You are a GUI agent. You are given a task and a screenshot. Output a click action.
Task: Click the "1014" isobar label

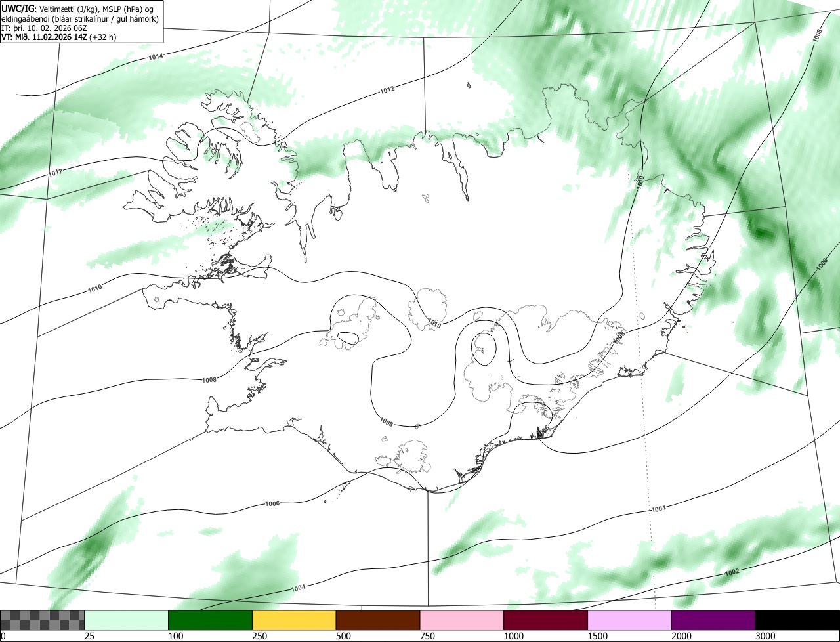click(156, 57)
